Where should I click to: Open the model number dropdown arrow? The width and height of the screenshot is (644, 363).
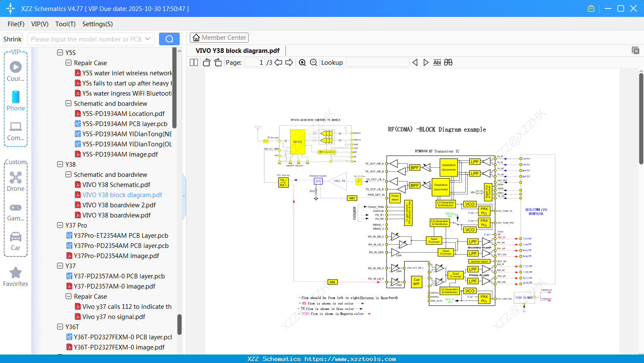click(148, 39)
